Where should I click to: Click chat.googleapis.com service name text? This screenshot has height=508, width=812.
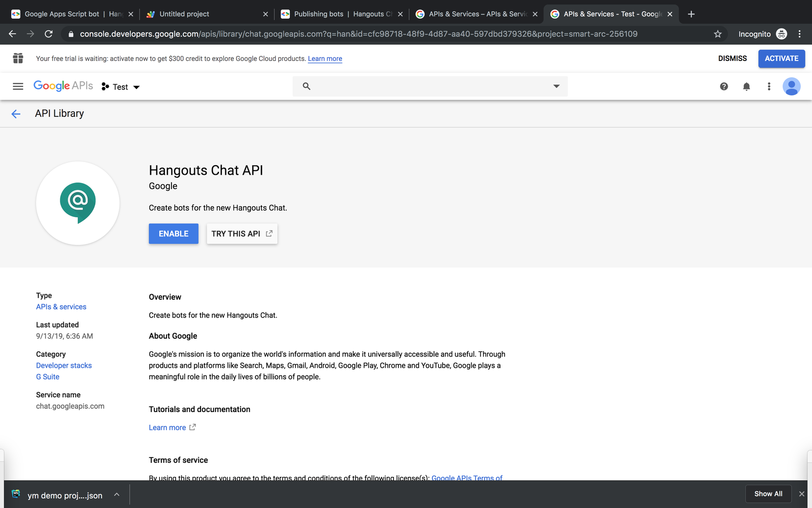[x=70, y=406]
